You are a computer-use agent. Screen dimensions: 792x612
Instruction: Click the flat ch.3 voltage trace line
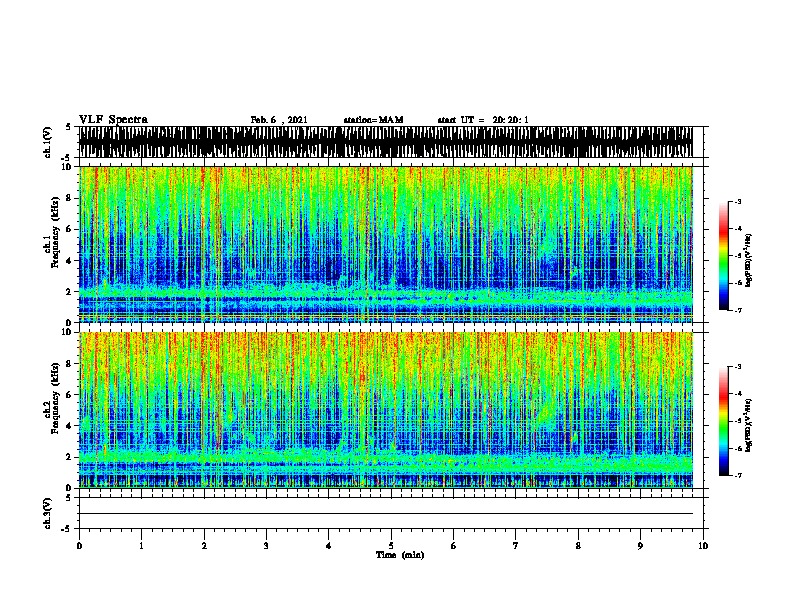[386, 514]
